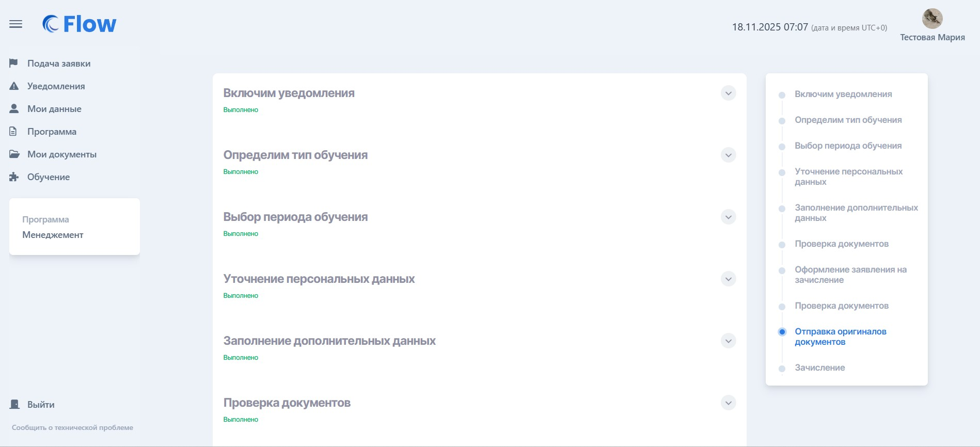Click Определим тип обучения main heading
The height and width of the screenshot is (447, 980).
pos(295,155)
